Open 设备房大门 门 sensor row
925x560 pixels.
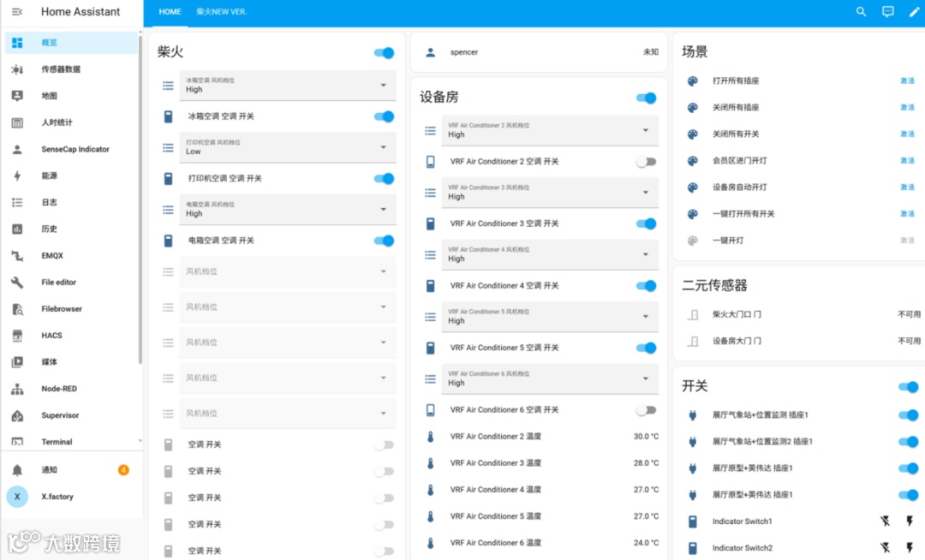click(x=803, y=342)
